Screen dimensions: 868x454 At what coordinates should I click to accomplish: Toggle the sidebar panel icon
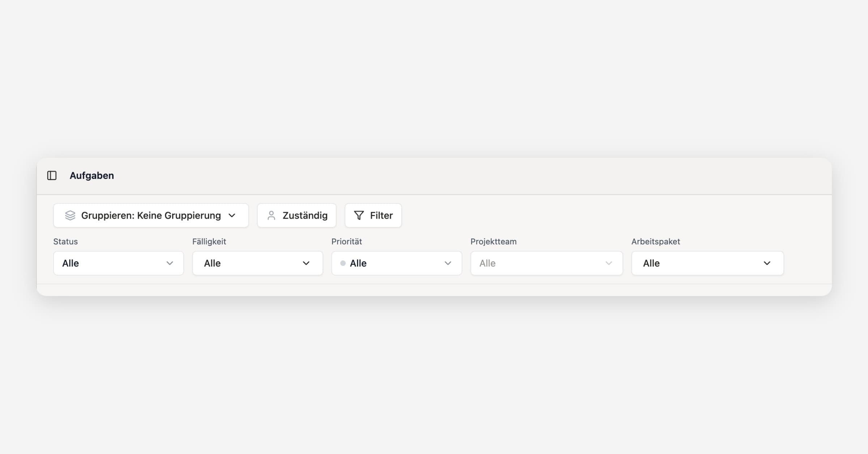click(52, 176)
